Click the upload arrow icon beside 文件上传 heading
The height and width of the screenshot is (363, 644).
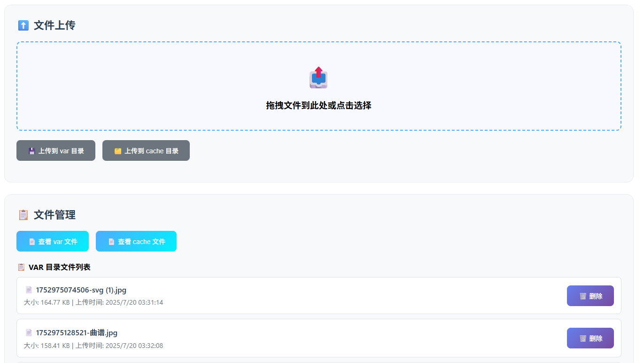[23, 25]
